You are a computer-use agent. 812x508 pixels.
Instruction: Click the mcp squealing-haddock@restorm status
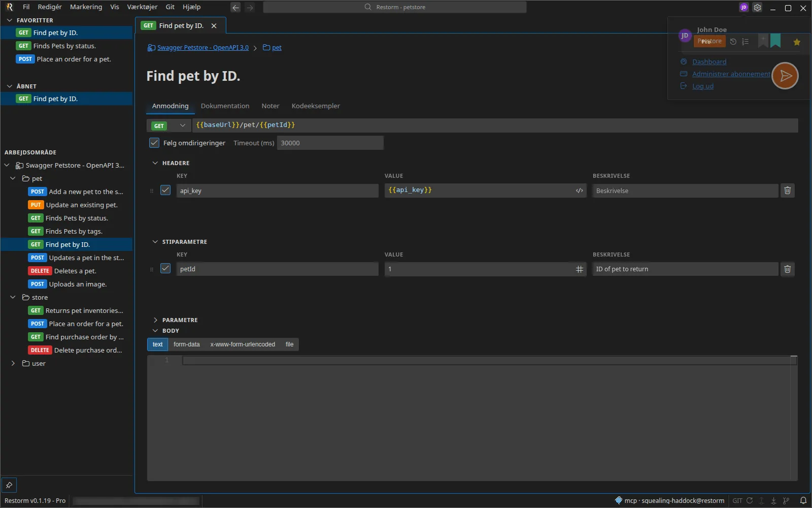674,500
